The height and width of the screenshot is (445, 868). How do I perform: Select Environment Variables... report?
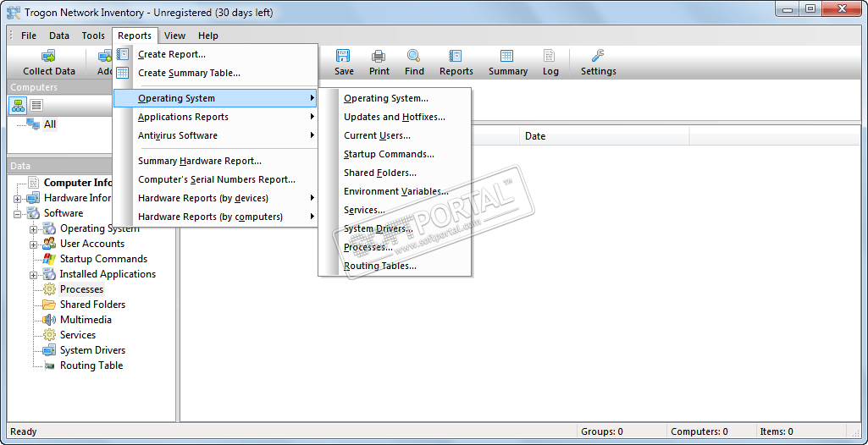(x=395, y=191)
